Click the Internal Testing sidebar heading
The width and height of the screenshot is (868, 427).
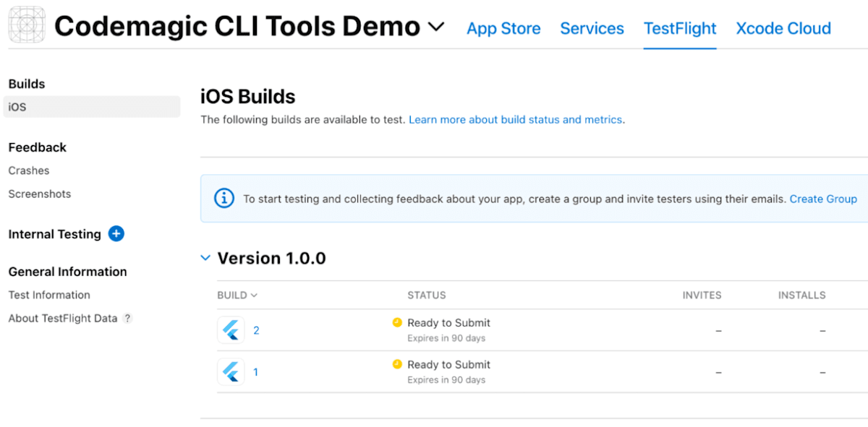coord(54,234)
